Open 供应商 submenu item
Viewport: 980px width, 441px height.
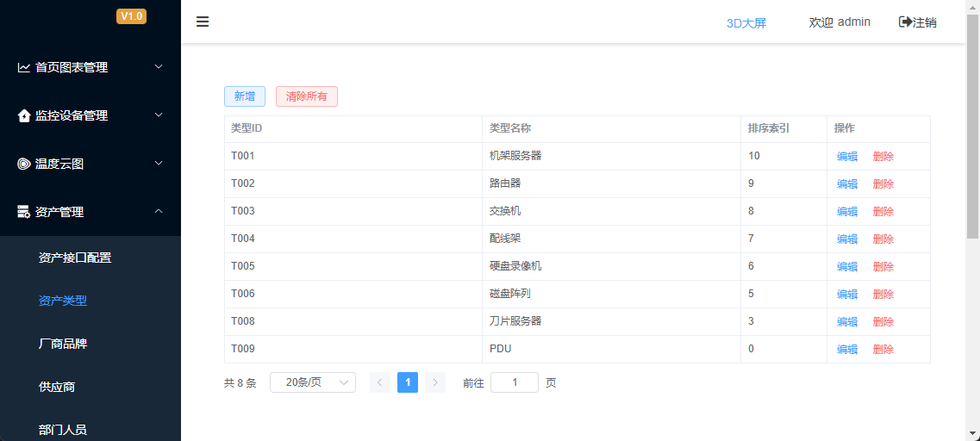point(57,387)
